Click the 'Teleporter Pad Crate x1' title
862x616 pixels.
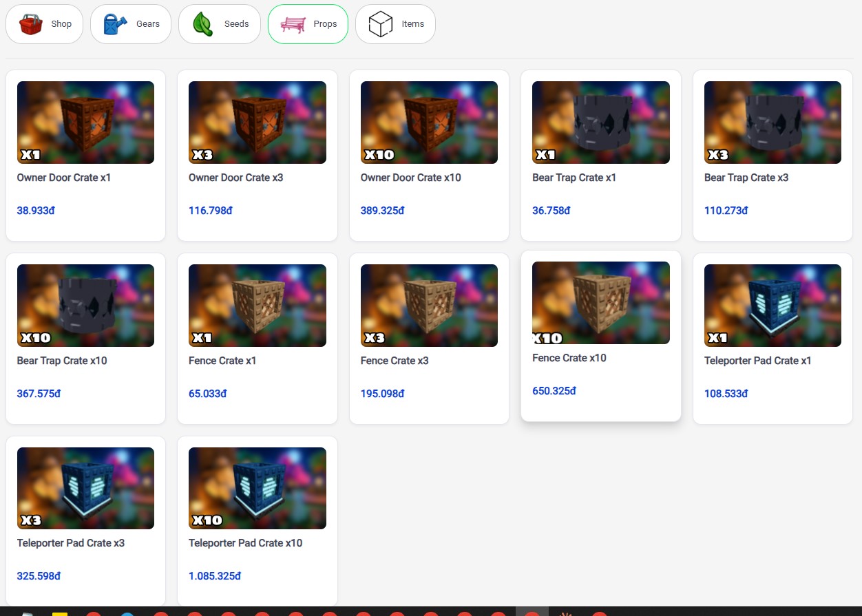(x=758, y=361)
